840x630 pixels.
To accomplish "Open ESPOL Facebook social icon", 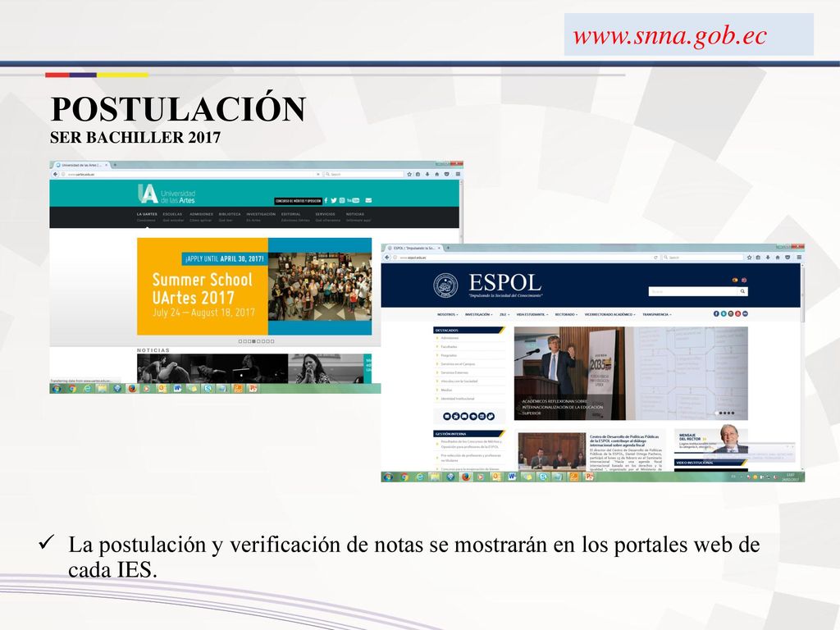I will 716,314.
